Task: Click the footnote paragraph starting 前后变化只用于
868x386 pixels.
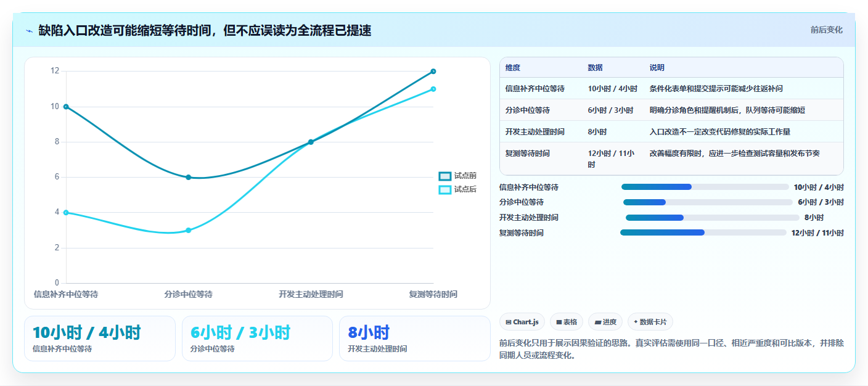Action: pyautogui.click(x=671, y=349)
